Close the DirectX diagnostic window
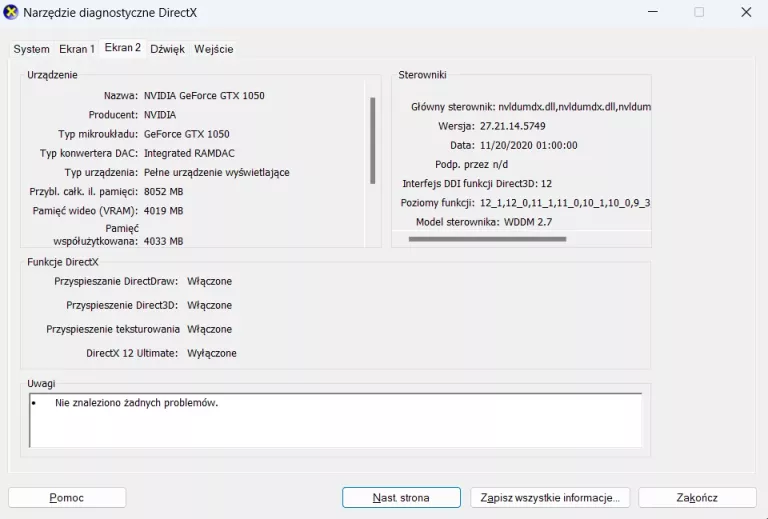768x519 pixels. point(745,12)
